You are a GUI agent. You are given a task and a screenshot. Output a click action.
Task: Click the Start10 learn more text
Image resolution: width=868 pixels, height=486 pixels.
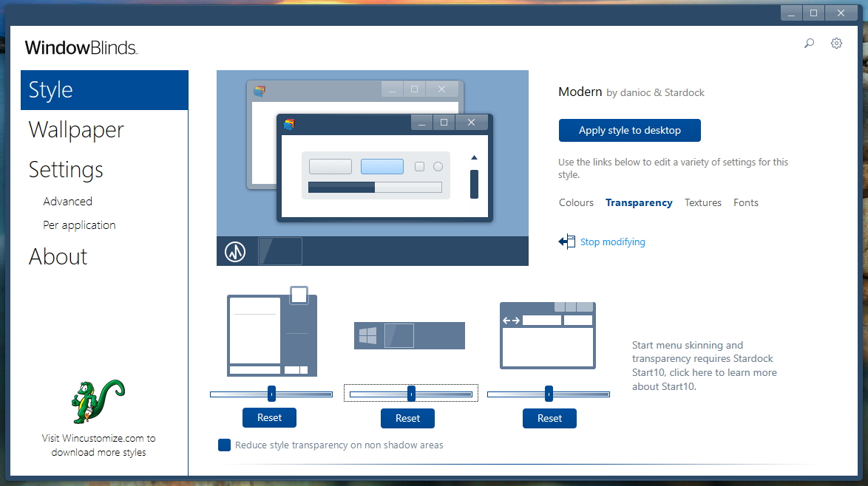pos(705,366)
